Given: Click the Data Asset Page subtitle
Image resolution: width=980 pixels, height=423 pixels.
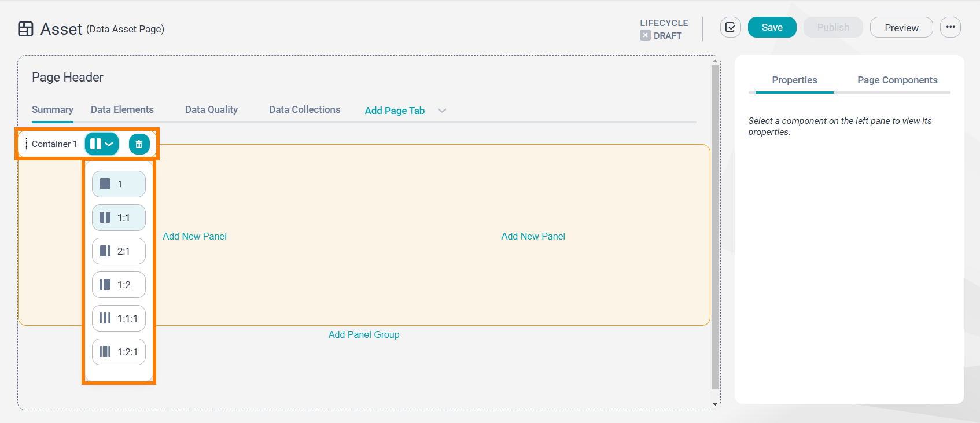Looking at the screenshot, I should tap(126, 29).
